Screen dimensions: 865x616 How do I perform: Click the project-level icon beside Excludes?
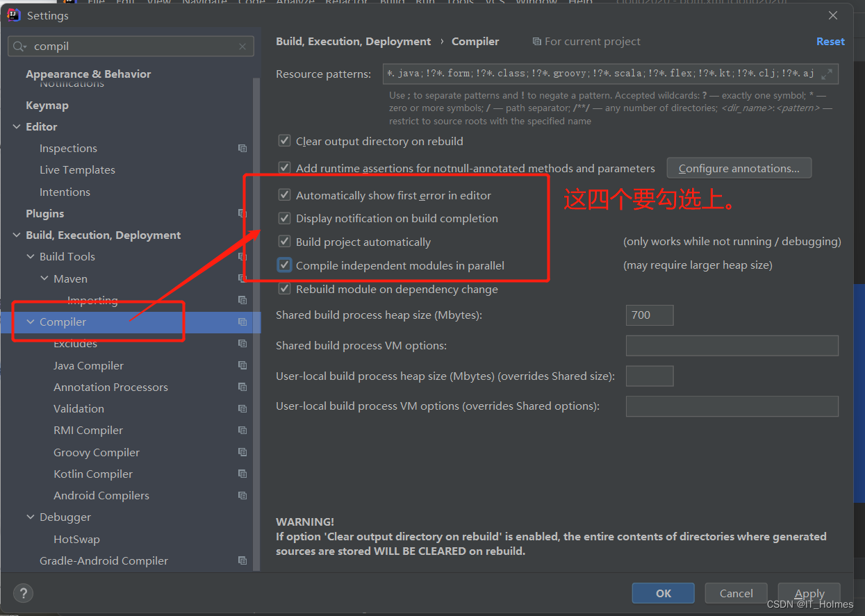point(242,343)
